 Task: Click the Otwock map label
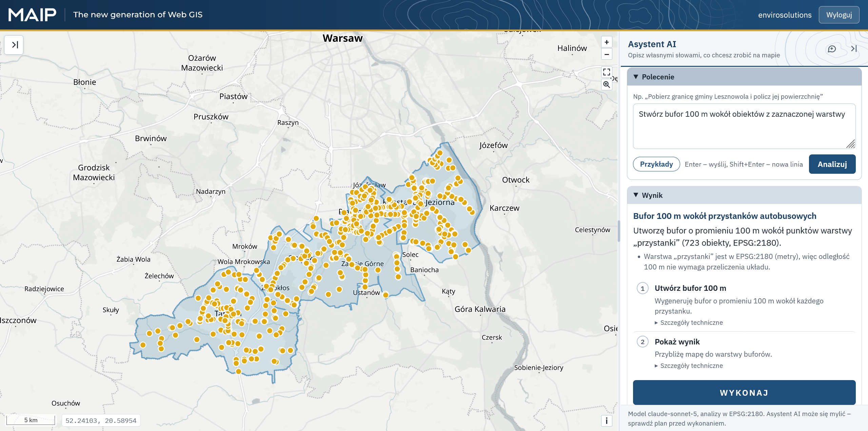tap(515, 180)
